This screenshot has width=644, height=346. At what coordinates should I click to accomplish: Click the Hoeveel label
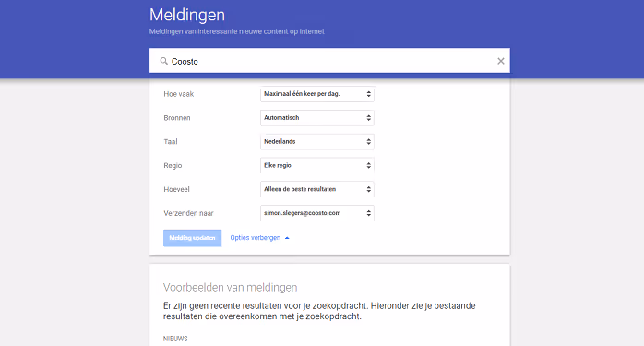pyautogui.click(x=176, y=189)
